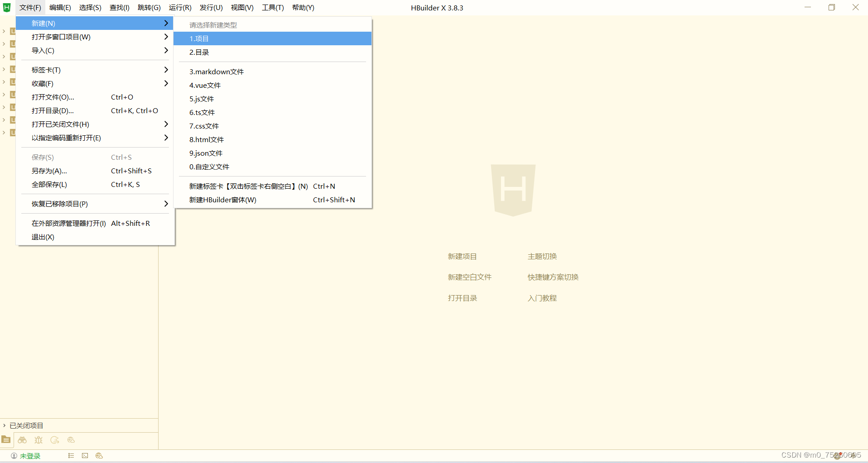Click the 快捷键方案切换 welcome link
The height and width of the screenshot is (463, 868).
(553, 277)
